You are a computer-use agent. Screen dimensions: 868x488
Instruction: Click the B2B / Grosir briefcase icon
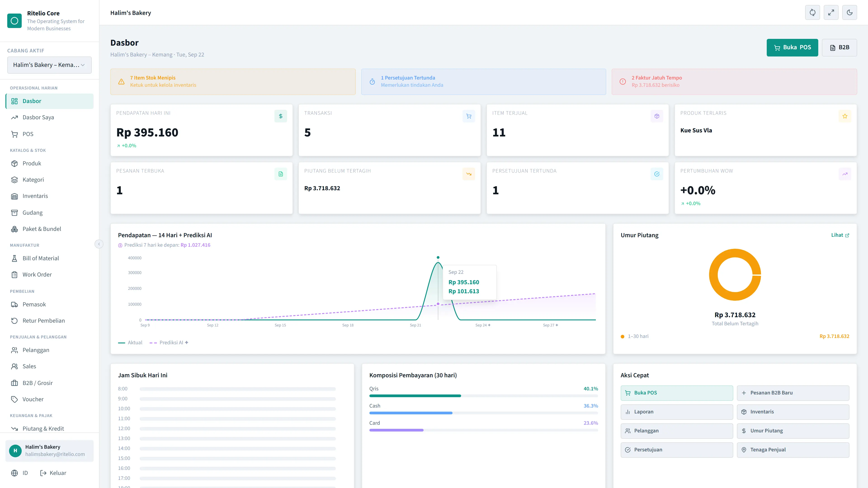(14, 383)
